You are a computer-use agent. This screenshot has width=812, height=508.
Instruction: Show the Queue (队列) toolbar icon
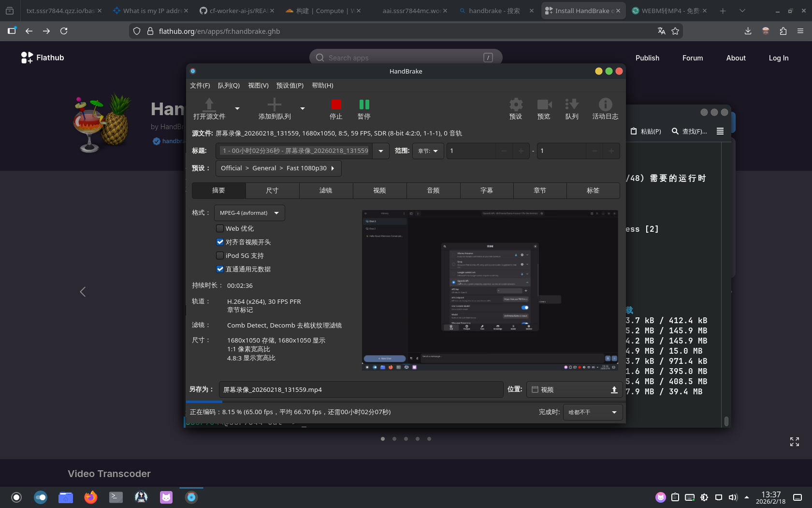coord(572,105)
